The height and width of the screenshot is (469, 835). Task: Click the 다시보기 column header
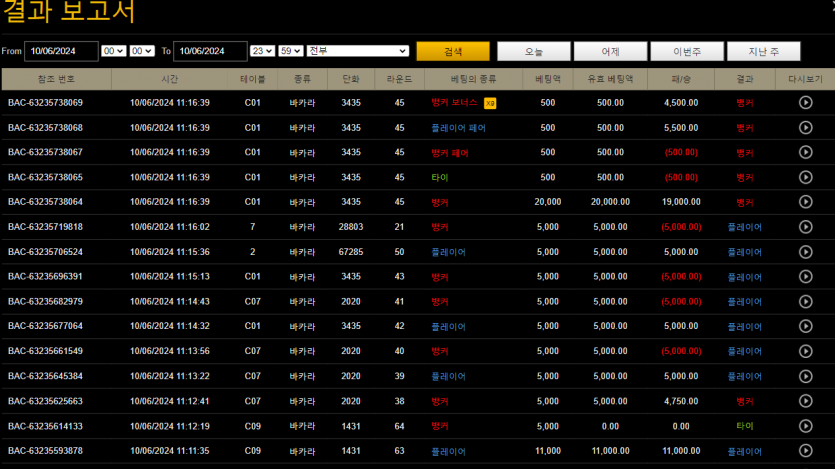pyautogui.click(x=805, y=79)
